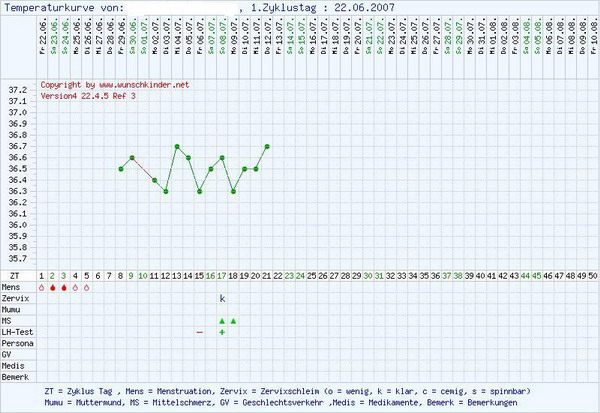Click the filled red drop on cycle day 2
Viewport: 600px width, 413px height.
tap(52, 287)
